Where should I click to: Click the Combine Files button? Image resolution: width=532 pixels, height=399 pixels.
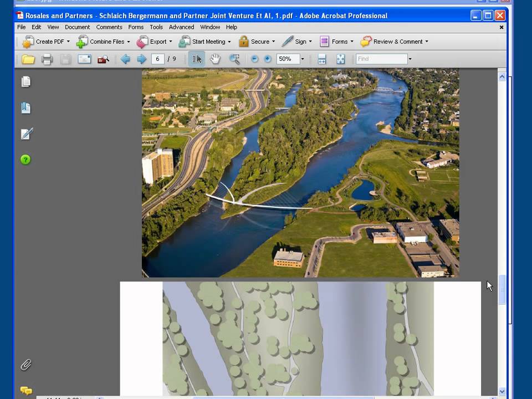pos(103,42)
